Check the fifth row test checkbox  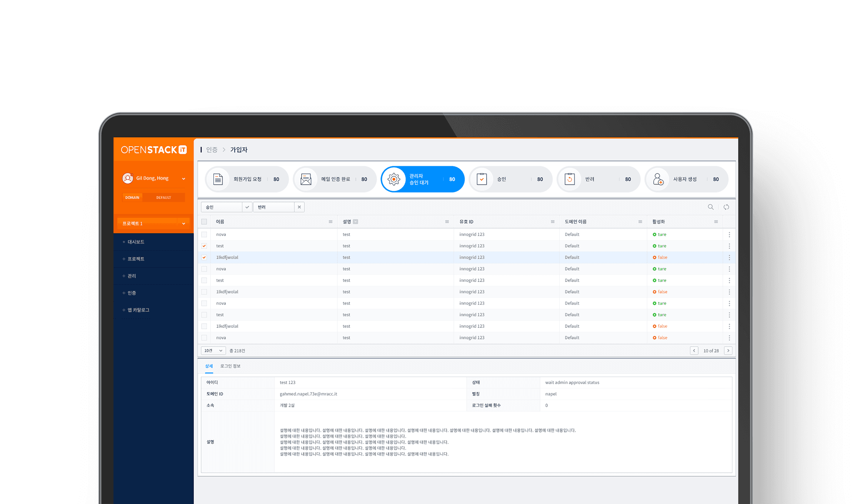204,280
